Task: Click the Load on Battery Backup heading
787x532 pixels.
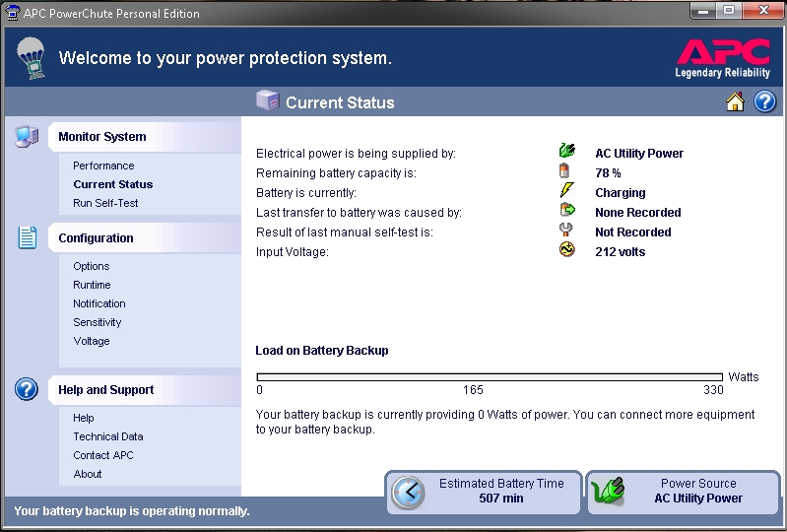Action: click(x=322, y=351)
